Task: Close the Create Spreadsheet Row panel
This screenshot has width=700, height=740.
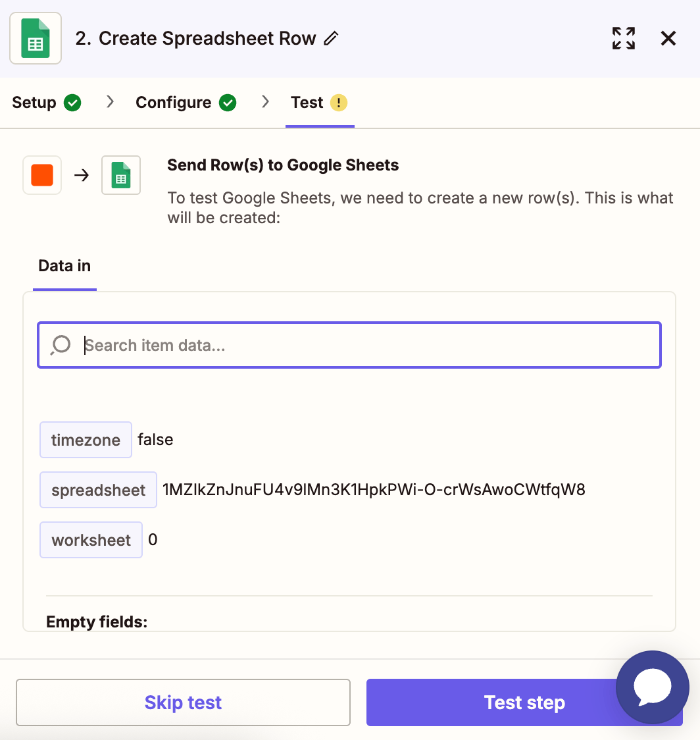Action: tap(668, 39)
